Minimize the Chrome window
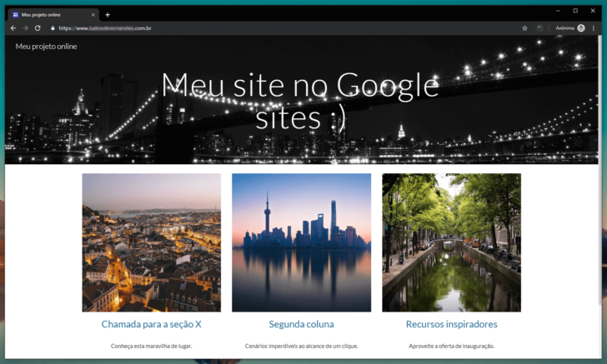The height and width of the screenshot is (364, 607). pos(558,11)
